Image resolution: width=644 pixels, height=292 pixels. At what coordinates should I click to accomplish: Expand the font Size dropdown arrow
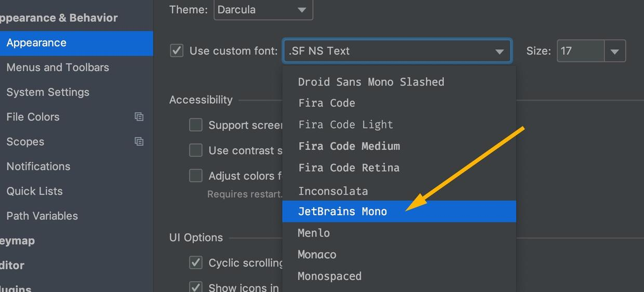point(615,51)
